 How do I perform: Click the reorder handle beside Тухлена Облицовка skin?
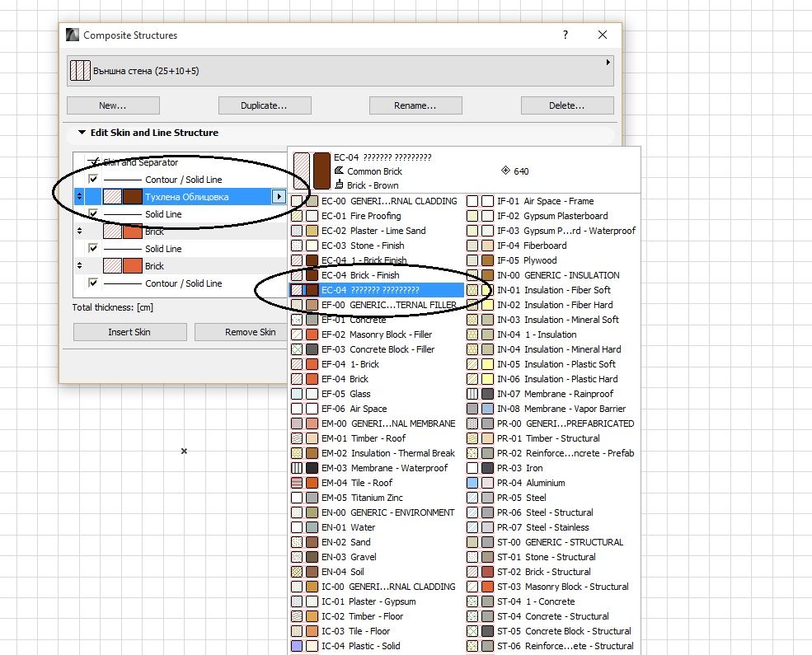click(79, 197)
